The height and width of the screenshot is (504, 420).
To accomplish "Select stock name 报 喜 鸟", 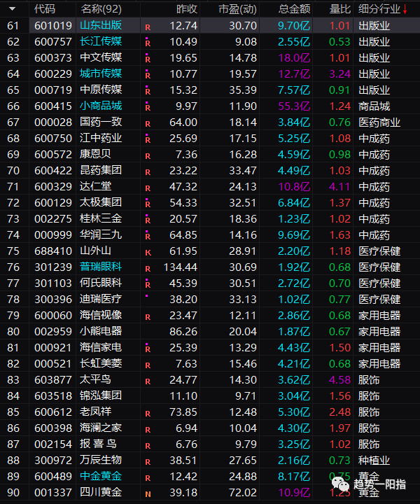I will point(98,444).
